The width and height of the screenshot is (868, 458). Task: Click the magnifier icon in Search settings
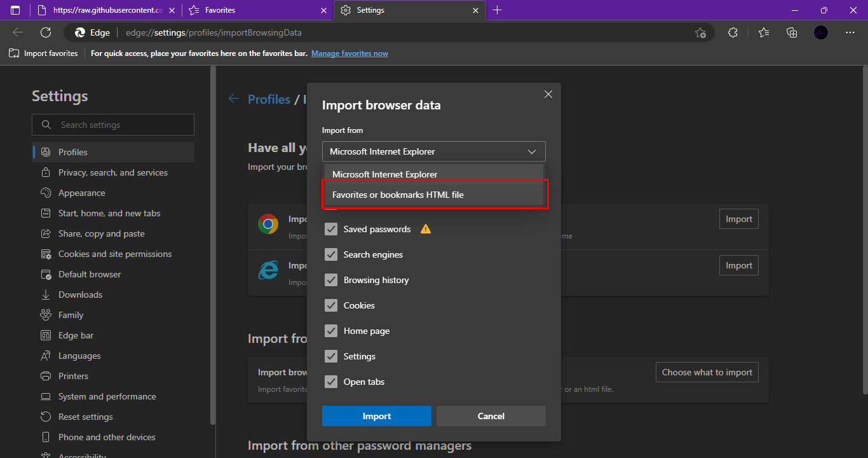coord(46,125)
